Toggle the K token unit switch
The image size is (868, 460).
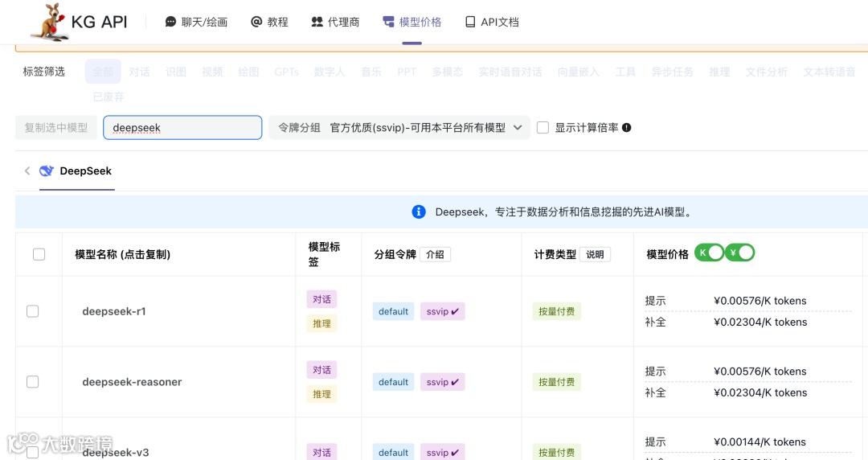click(x=709, y=253)
